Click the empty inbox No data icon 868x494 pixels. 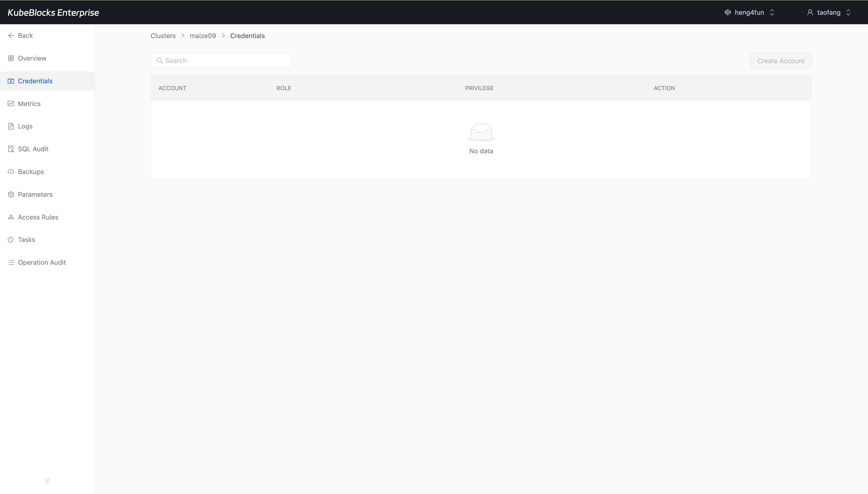click(481, 132)
